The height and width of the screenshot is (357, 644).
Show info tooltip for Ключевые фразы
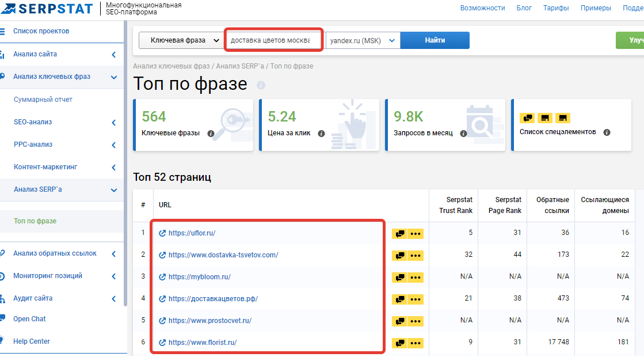tap(211, 134)
